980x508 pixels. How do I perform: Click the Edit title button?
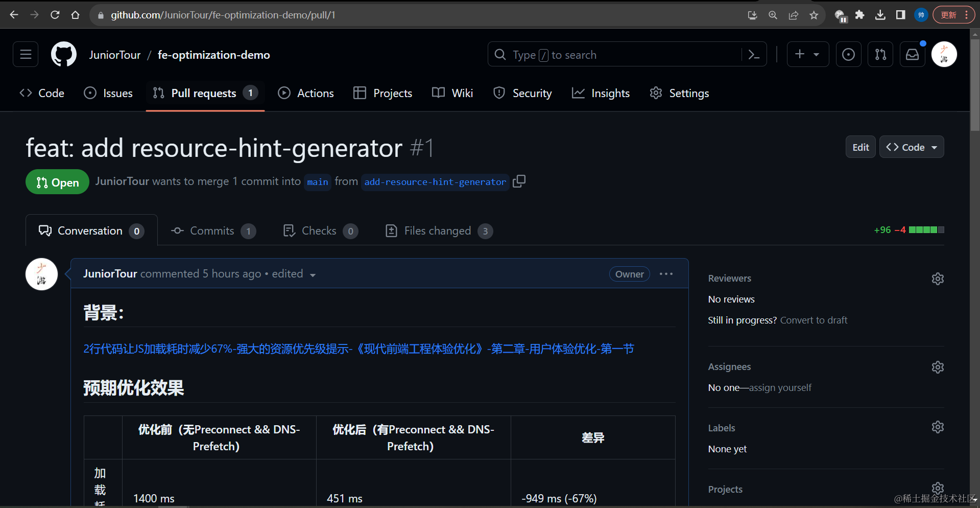point(861,147)
